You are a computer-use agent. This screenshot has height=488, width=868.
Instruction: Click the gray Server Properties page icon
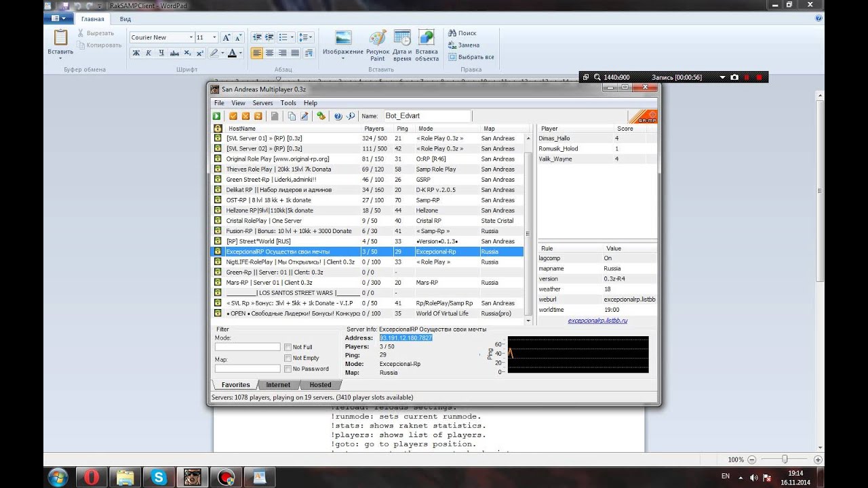(x=275, y=116)
